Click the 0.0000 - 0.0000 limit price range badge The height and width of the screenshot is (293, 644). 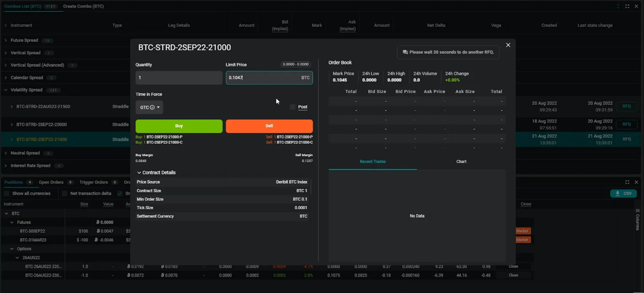coord(296,64)
